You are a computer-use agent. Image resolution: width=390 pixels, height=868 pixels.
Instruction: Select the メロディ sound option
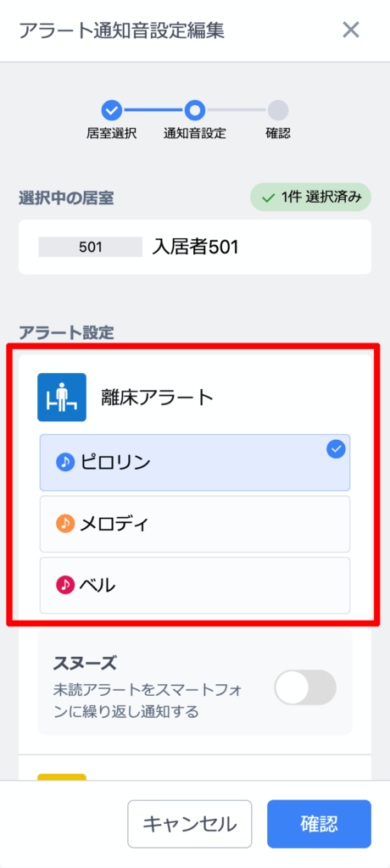(x=195, y=524)
